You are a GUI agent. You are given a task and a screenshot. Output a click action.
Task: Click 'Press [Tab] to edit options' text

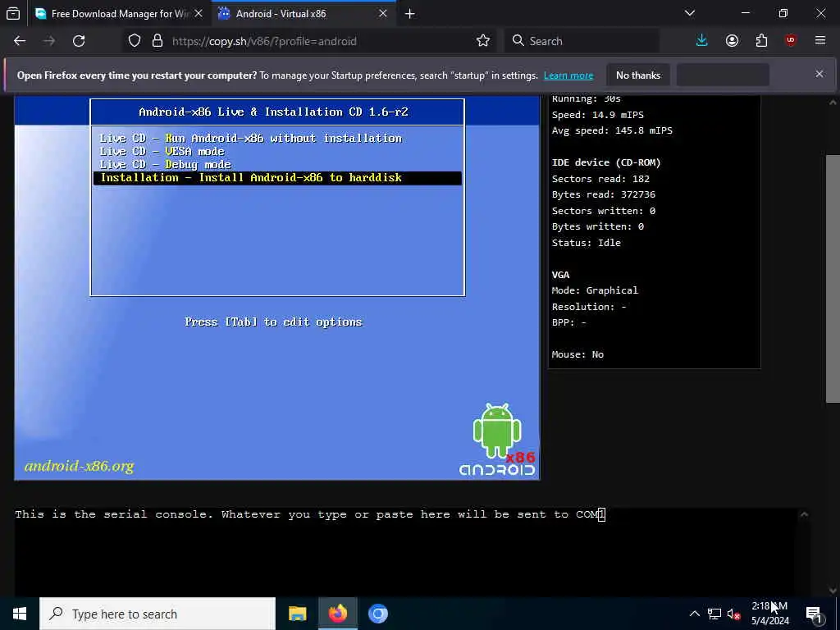tap(274, 322)
